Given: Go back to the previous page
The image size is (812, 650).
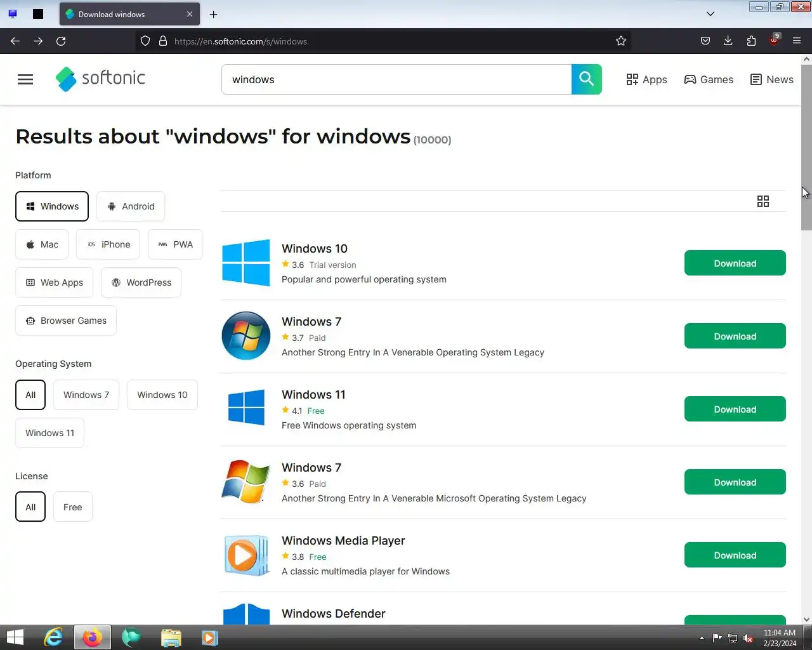Looking at the screenshot, I should (15, 41).
